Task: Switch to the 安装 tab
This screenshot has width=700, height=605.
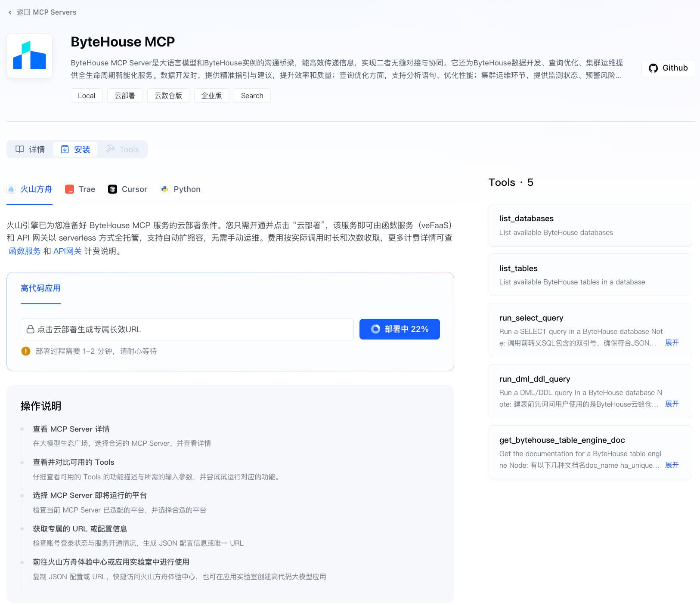Action: click(x=75, y=149)
